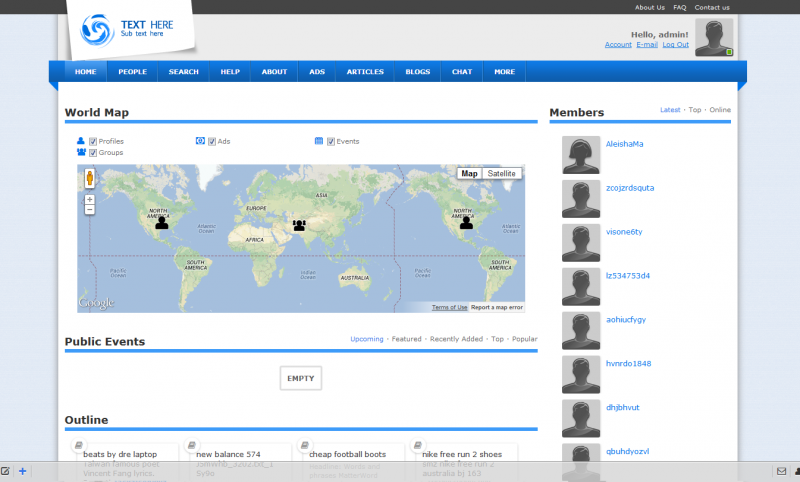Show Online members
The height and width of the screenshot is (482, 800).
point(720,110)
